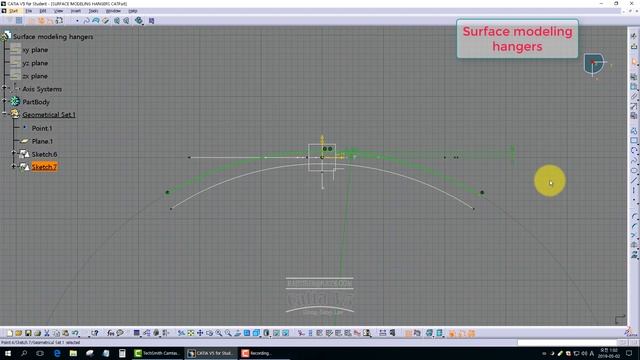Click the sketch endpoint at left end of green arc
Image resolution: width=640 pixels, height=360 pixels.
click(x=167, y=192)
